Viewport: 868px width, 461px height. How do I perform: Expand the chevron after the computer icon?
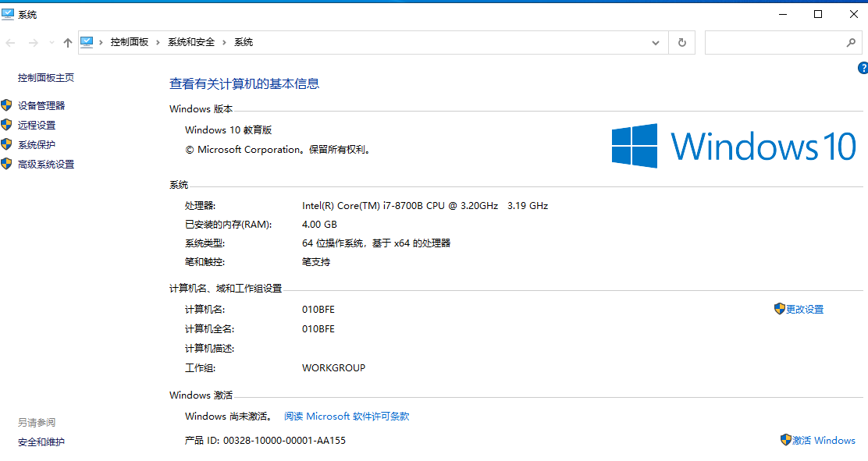(x=101, y=42)
